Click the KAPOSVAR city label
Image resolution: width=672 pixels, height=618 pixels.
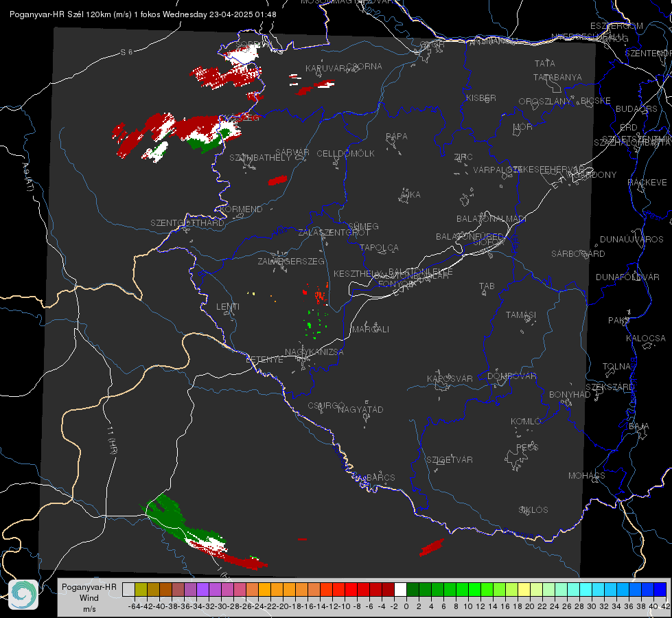click(450, 378)
